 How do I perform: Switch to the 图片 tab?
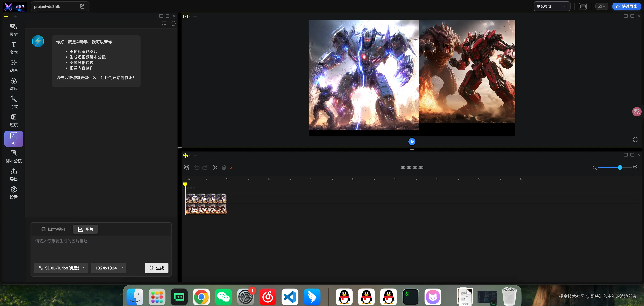coord(86,229)
